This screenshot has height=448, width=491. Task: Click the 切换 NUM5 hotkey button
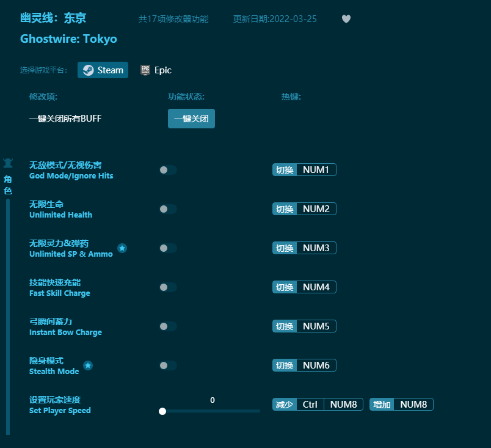click(x=304, y=326)
